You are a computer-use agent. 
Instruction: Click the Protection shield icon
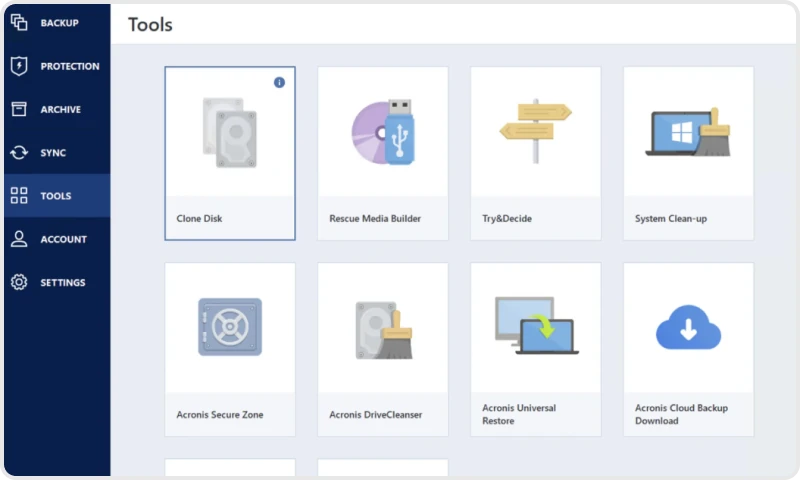point(19,66)
